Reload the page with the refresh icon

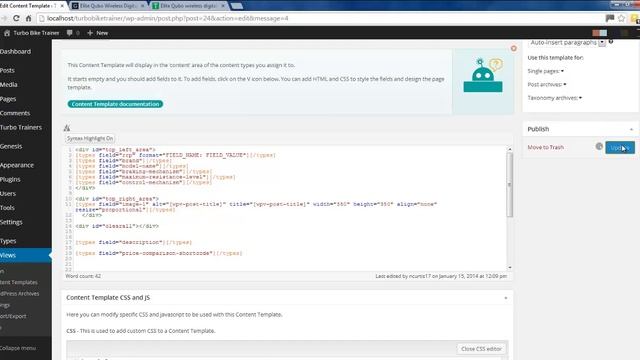tap(16, 18)
